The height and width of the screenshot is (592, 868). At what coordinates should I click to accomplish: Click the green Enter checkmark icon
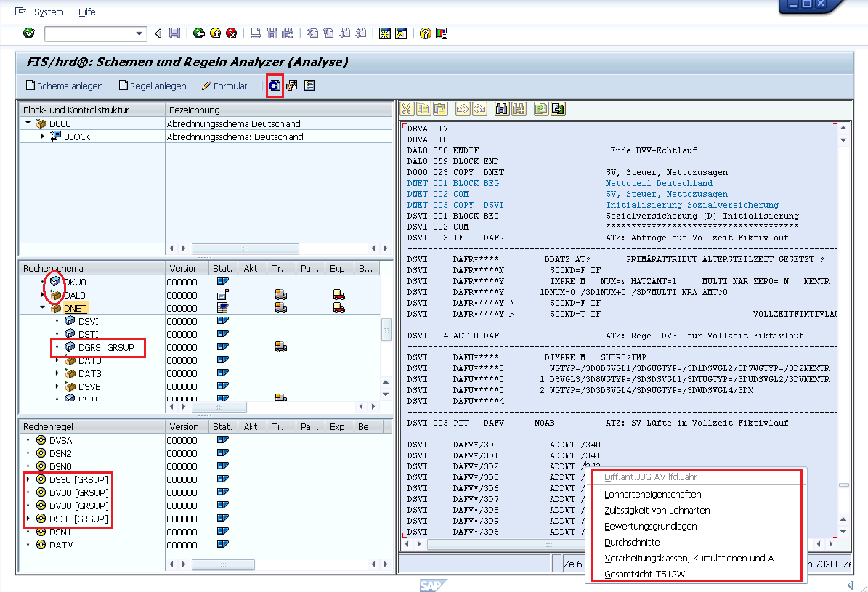29,34
